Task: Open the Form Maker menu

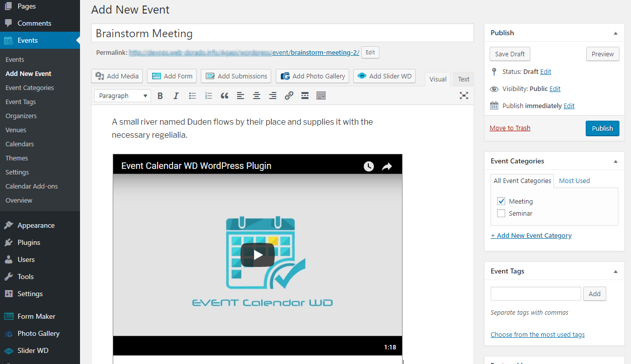Action: click(x=40, y=316)
